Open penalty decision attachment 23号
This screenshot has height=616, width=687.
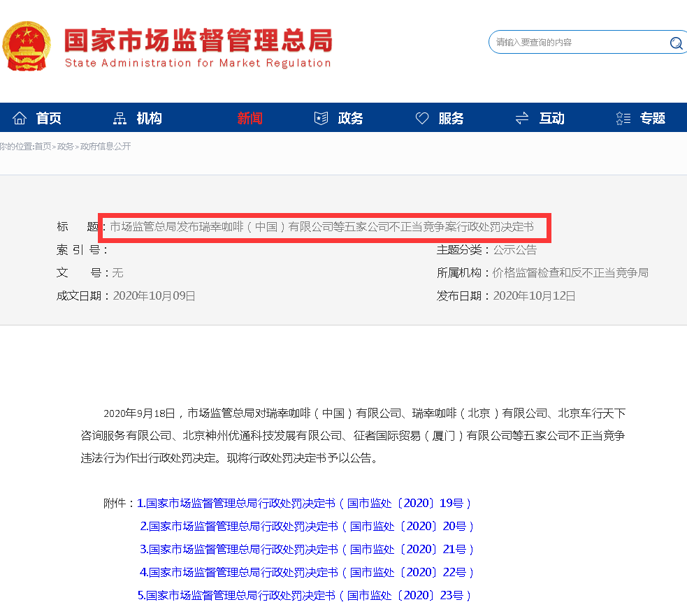click(304, 595)
